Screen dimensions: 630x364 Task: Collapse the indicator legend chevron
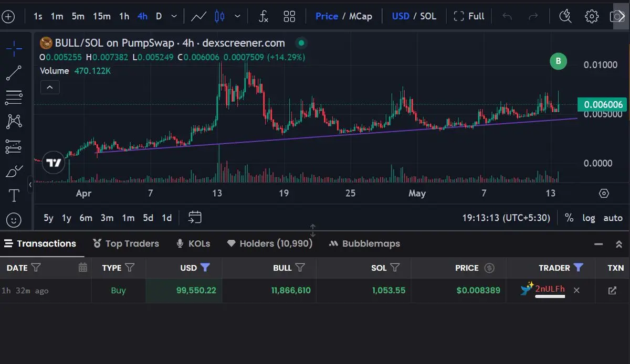[x=50, y=87]
